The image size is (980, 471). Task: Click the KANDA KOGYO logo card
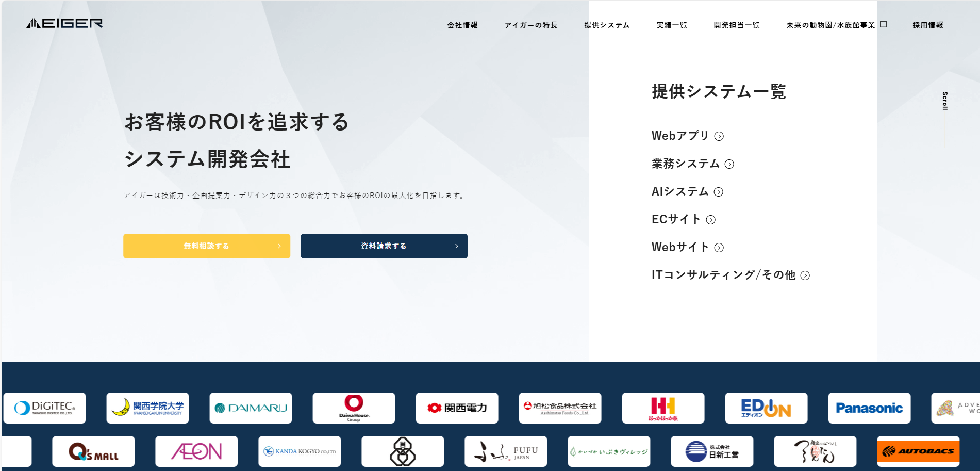click(x=300, y=451)
